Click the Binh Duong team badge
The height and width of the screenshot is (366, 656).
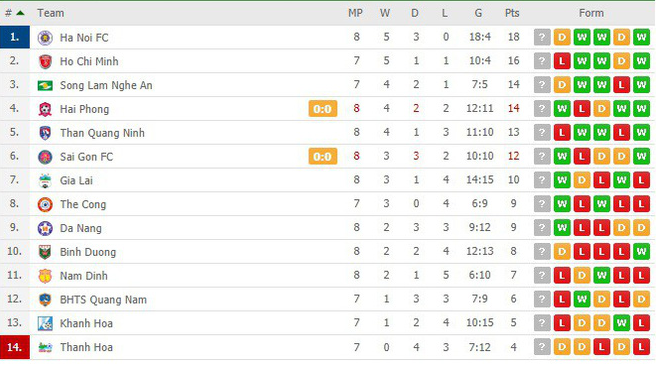point(45,252)
